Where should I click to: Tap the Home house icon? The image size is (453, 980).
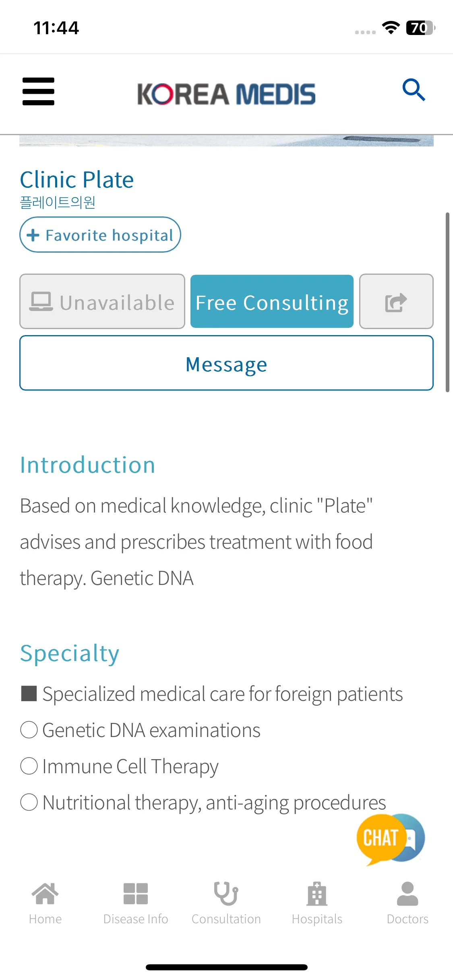(x=45, y=894)
